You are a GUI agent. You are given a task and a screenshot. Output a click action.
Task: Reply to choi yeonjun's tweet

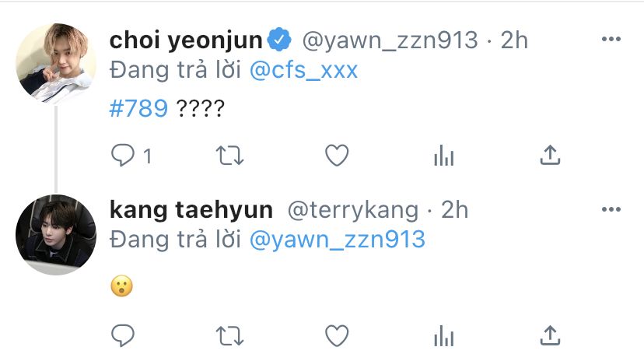[x=124, y=156]
